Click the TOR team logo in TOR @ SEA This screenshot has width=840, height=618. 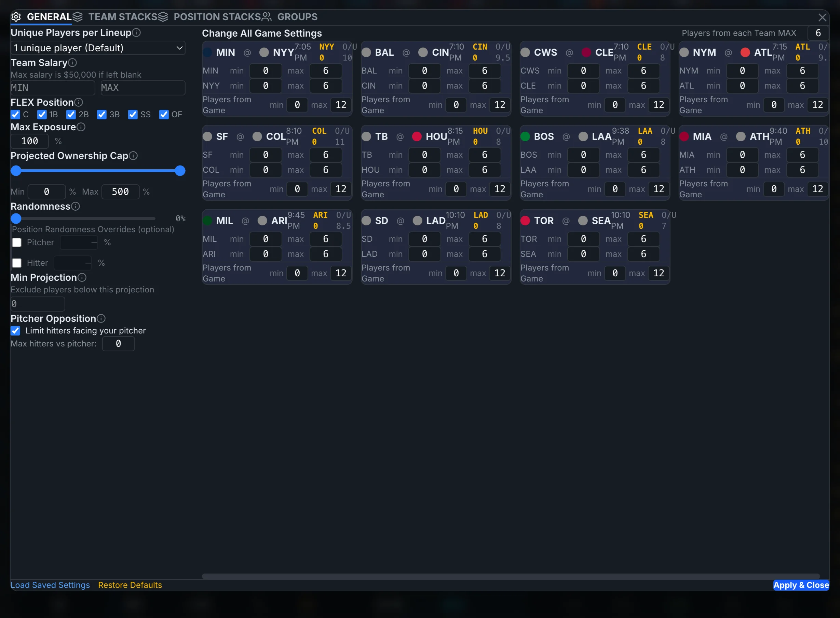[525, 221]
